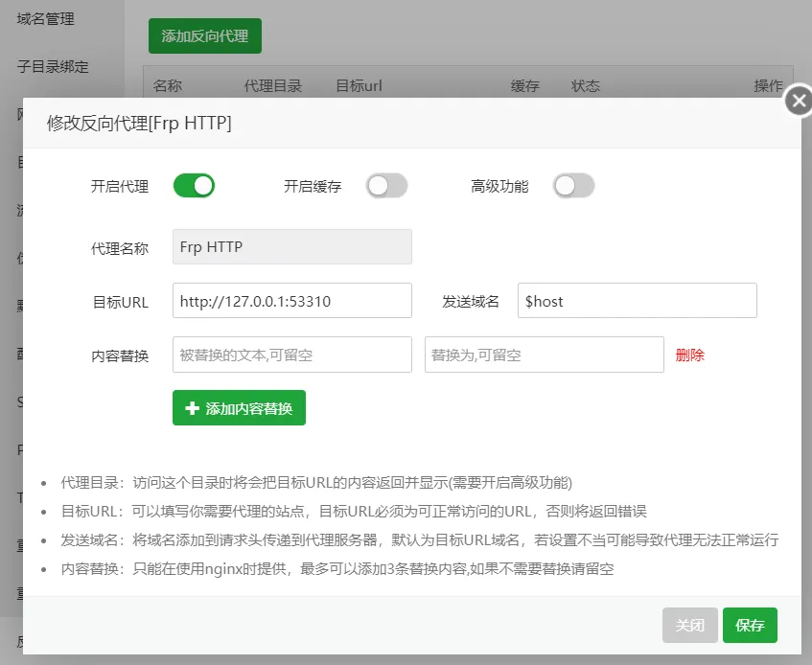Enable the 开启缓存 toggle
Screen dimensions: 812x665
click(387, 185)
